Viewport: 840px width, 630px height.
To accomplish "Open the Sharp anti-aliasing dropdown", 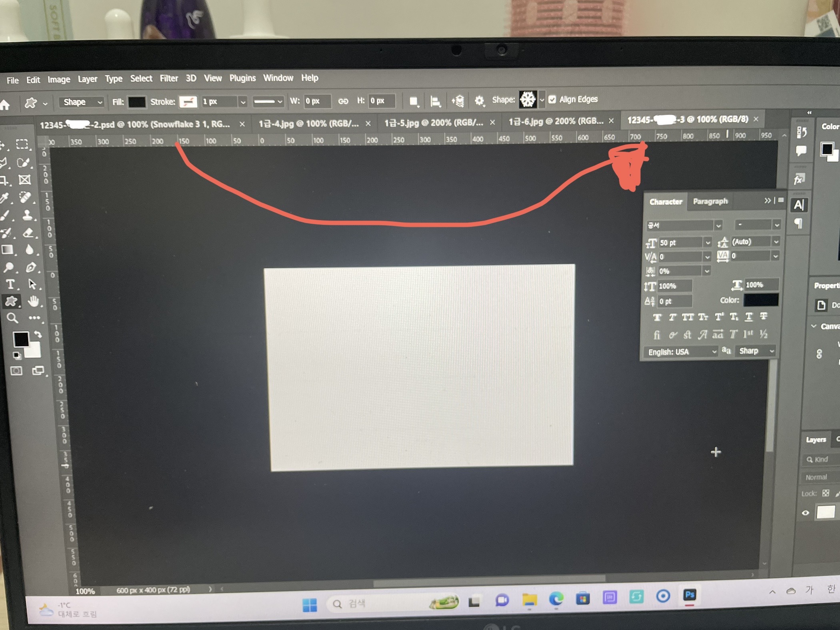I will coord(756,351).
